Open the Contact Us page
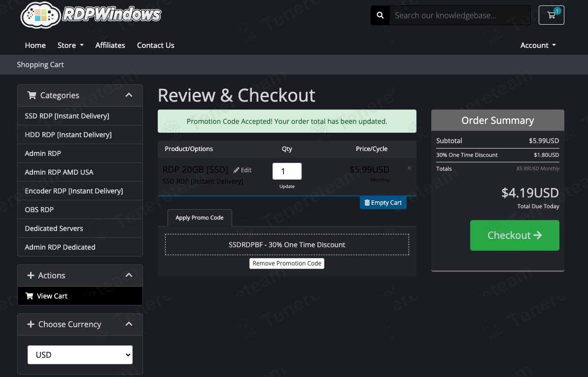The height and width of the screenshot is (377, 588). point(155,45)
